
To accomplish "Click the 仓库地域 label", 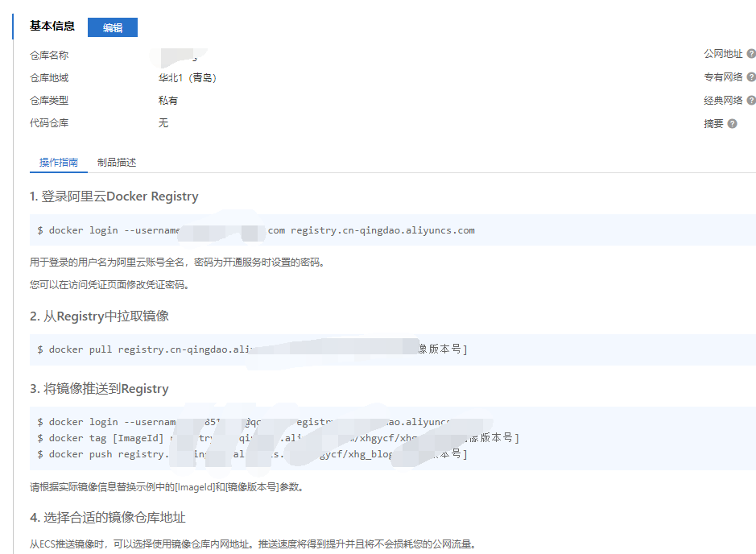I will 49,78.
